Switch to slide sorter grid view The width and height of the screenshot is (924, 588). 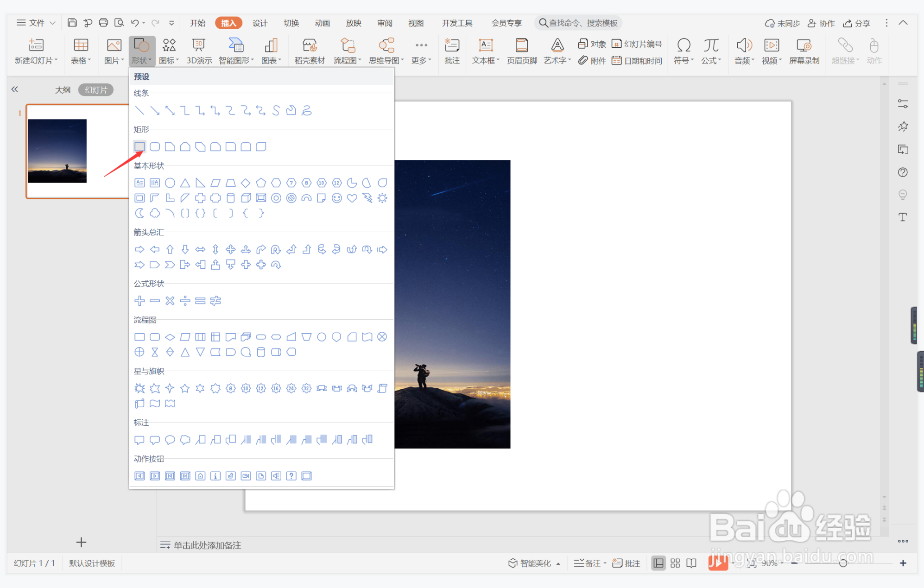(x=675, y=563)
